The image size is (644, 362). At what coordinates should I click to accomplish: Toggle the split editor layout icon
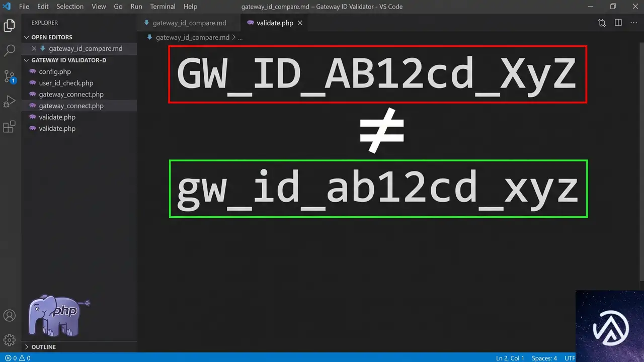click(x=618, y=23)
